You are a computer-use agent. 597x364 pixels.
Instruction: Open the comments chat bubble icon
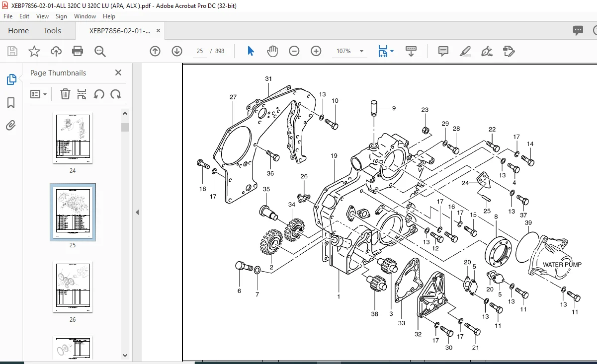(x=578, y=31)
